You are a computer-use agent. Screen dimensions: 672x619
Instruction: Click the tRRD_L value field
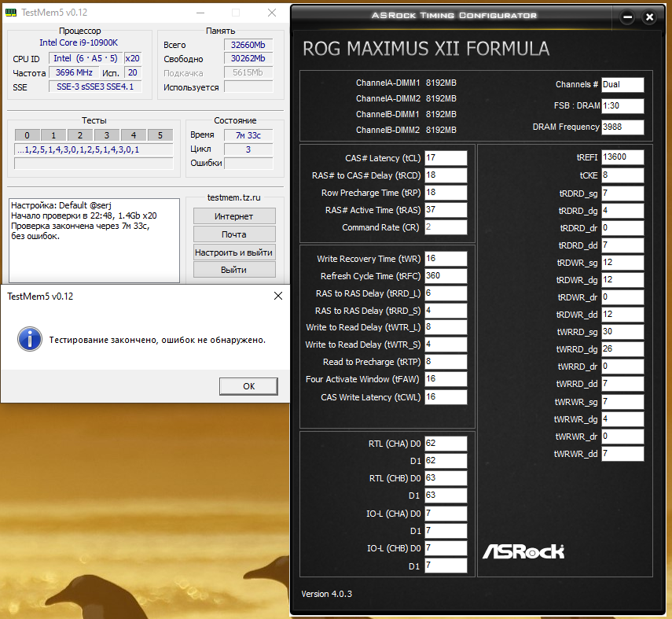click(x=446, y=293)
